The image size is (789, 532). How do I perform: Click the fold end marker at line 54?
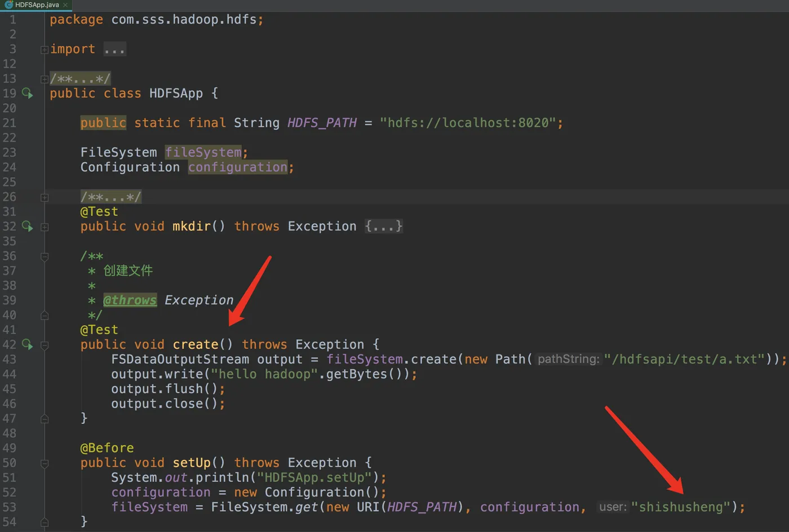(45, 522)
